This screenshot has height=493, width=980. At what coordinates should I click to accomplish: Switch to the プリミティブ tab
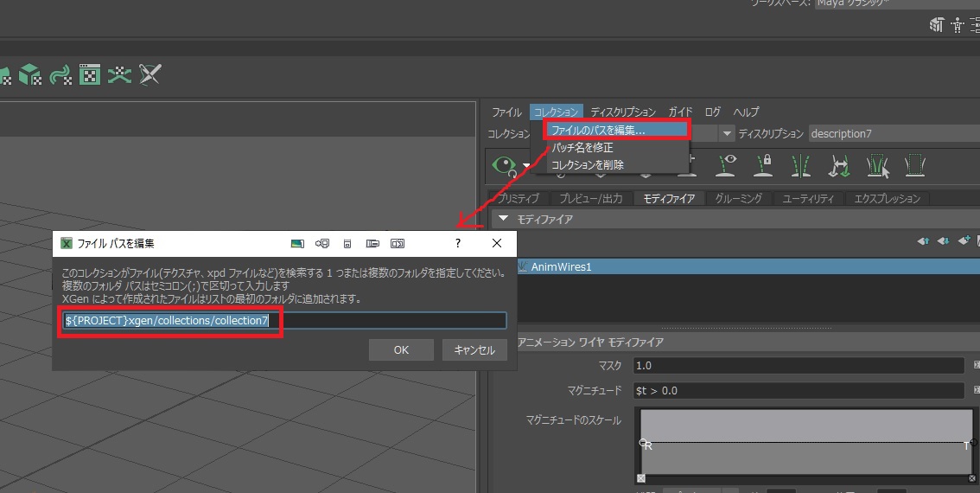[x=519, y=198]
